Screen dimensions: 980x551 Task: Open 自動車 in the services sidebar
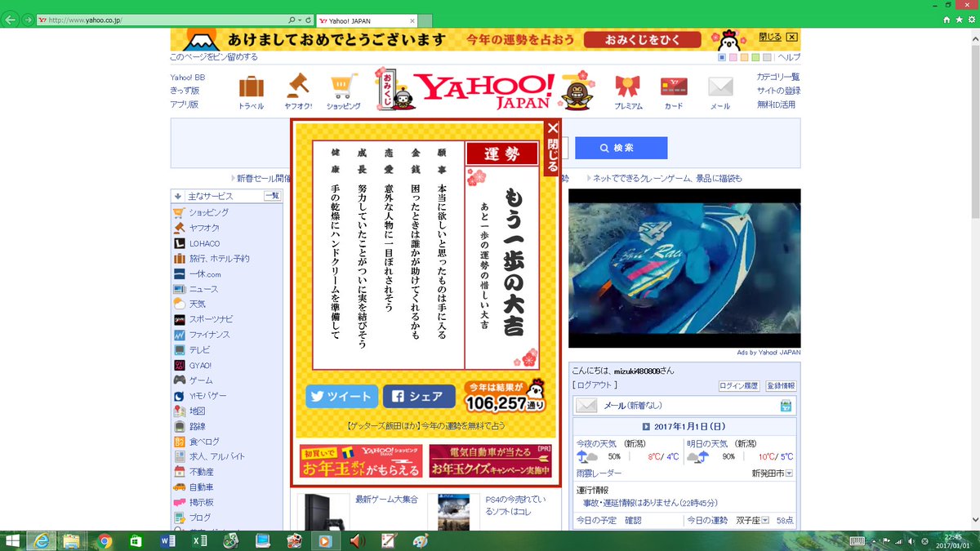(202, 487)
